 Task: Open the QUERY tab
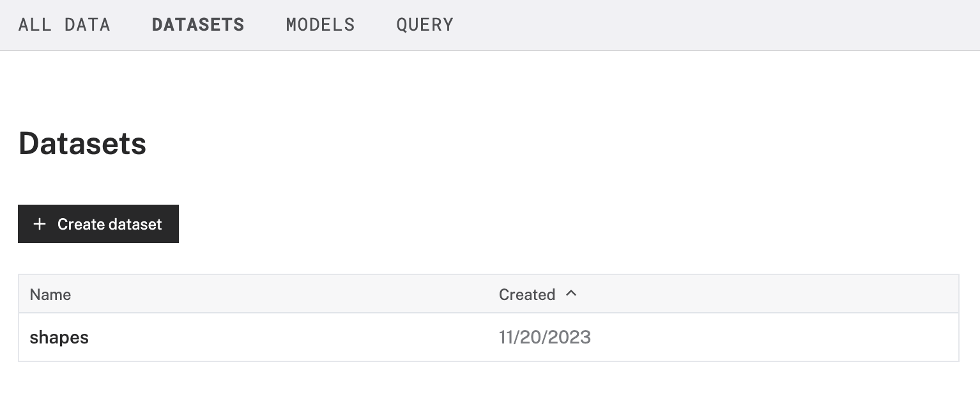click(x=424, y=24)
